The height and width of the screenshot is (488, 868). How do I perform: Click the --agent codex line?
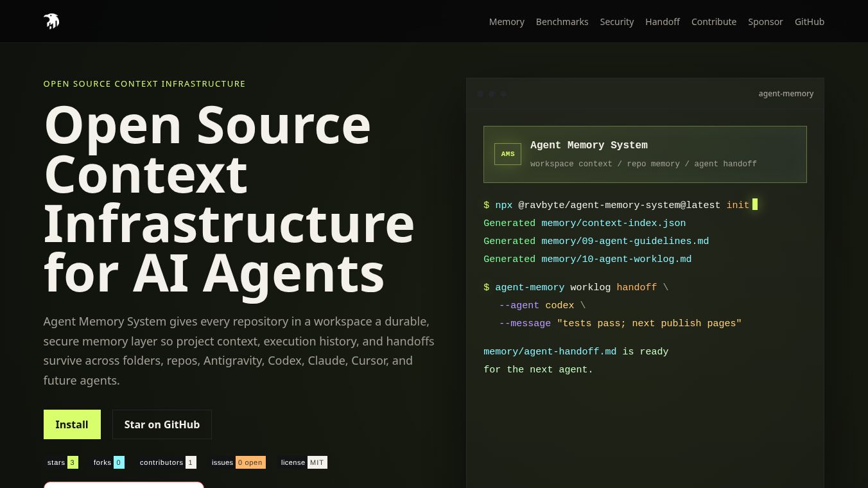(x=542, y=306)
